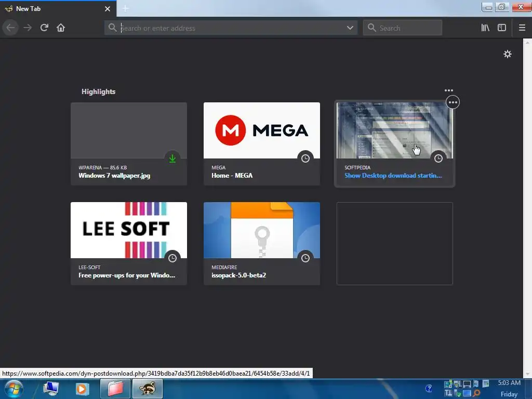Go to the home page icon
Screen dimensions: 532x399
click(x=61, y=28)
